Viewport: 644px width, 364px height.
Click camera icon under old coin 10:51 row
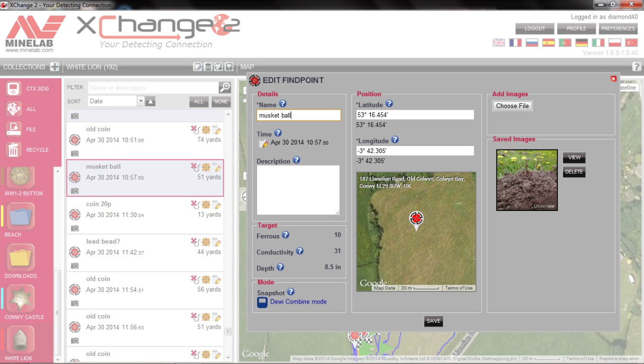[x=74, y=154]
